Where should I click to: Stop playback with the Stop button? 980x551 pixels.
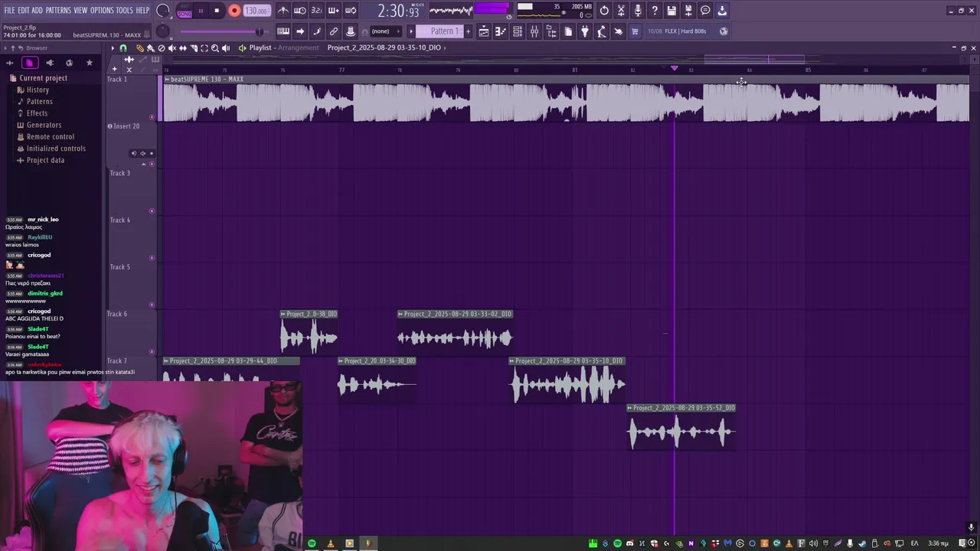(x=217, y=11)
